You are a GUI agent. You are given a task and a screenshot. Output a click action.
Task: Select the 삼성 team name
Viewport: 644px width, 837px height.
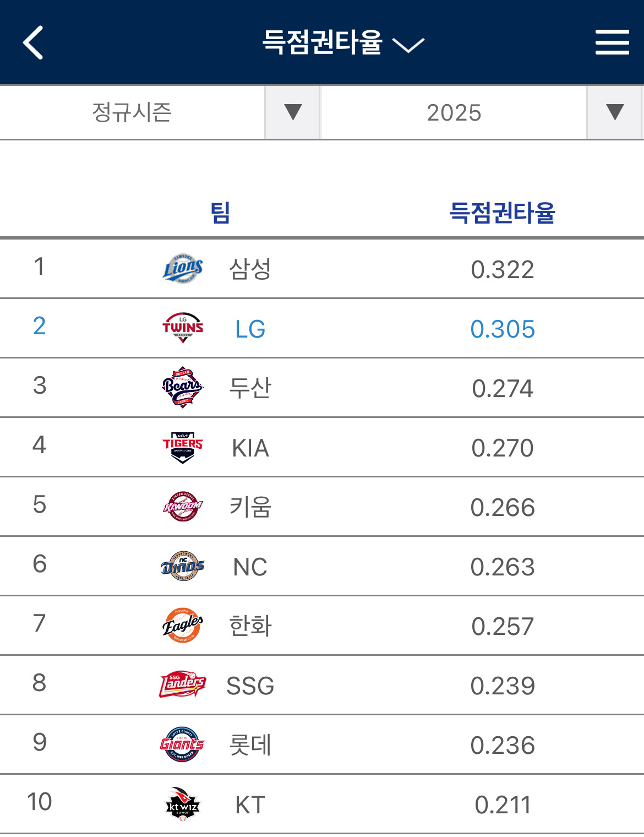250,269
